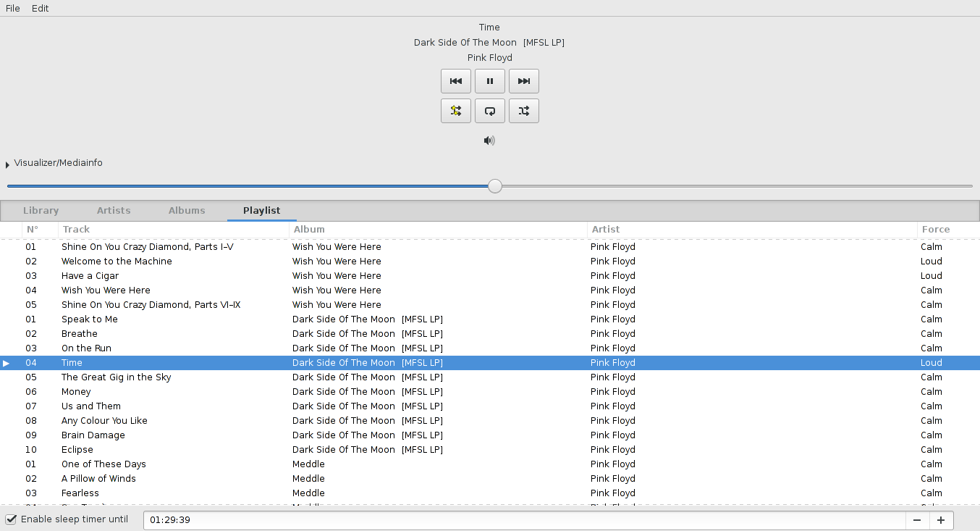
Task: Pause the current playback
Action: [x=490, y=81]
